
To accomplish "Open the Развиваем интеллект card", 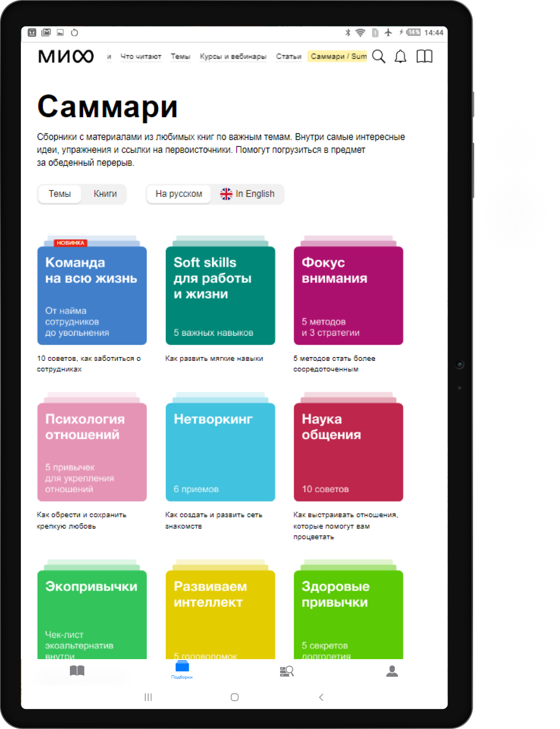I will tap(220, 615).
